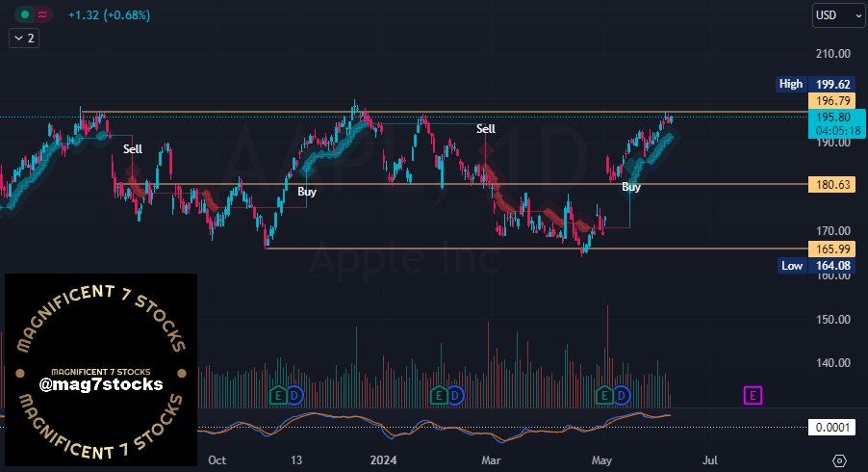The height and width of the screenshot is (472, 868).
Task: Click the leftmost green earnings E icon
Action: [278, 395]
